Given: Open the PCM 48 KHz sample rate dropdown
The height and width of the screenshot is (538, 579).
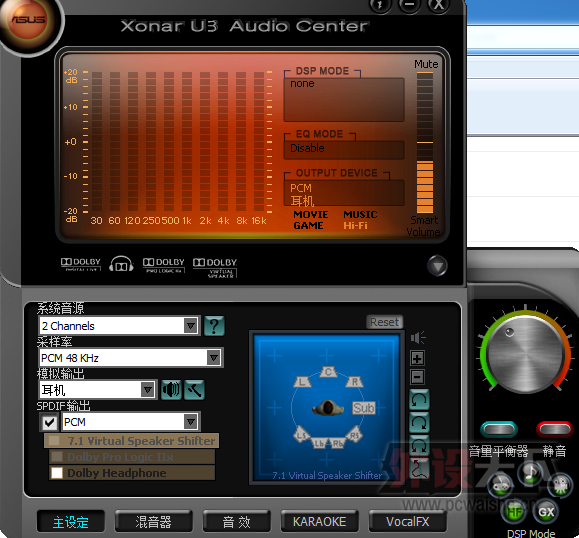Looking at the screenshot, I should 131,357.
